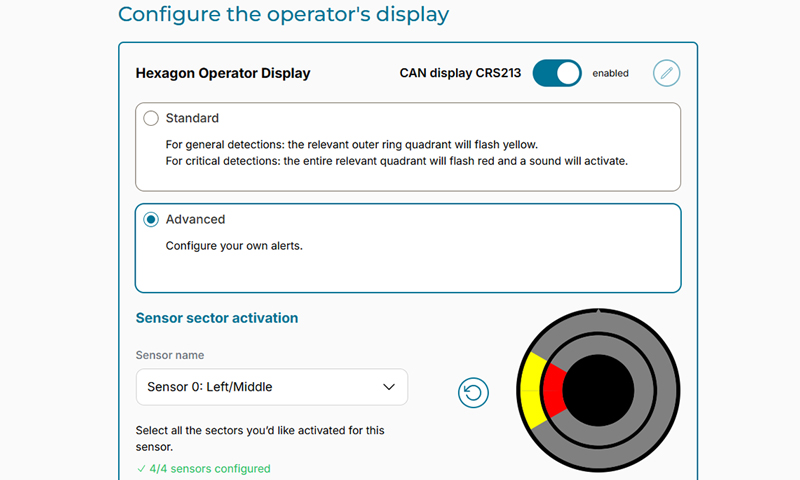This screenshot has width=800, height=480.
Task: Toggle the CAN display CRS213 switch
Action: tap(557, 73)
